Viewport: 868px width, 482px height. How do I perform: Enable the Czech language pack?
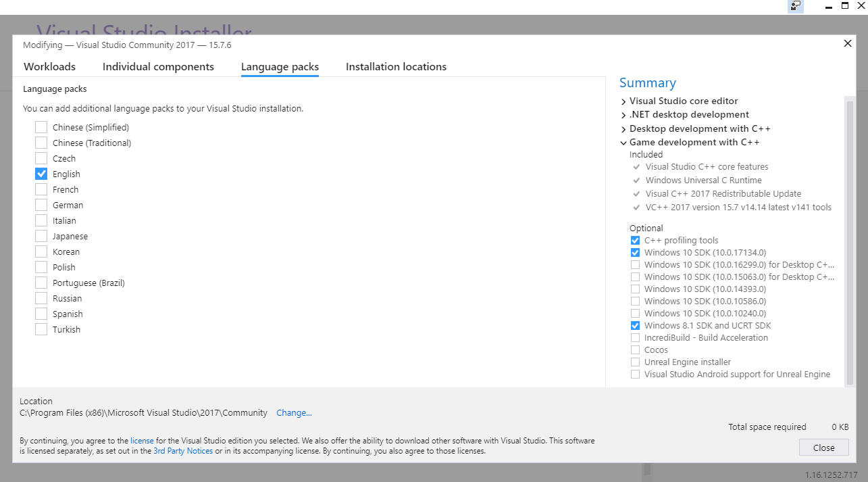(x=41, y=158)
